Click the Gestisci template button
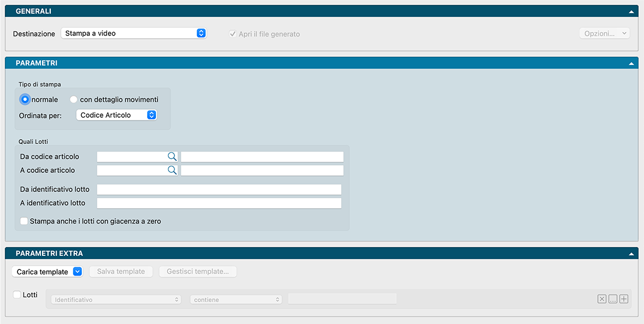The image size is (644, 324). coord(197,272)
